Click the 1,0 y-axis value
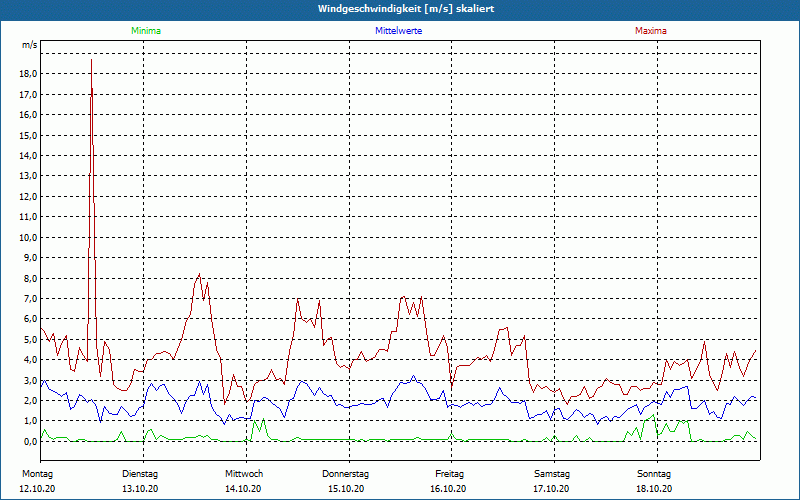This screenshot has width=800, height=500. point(30,421)
